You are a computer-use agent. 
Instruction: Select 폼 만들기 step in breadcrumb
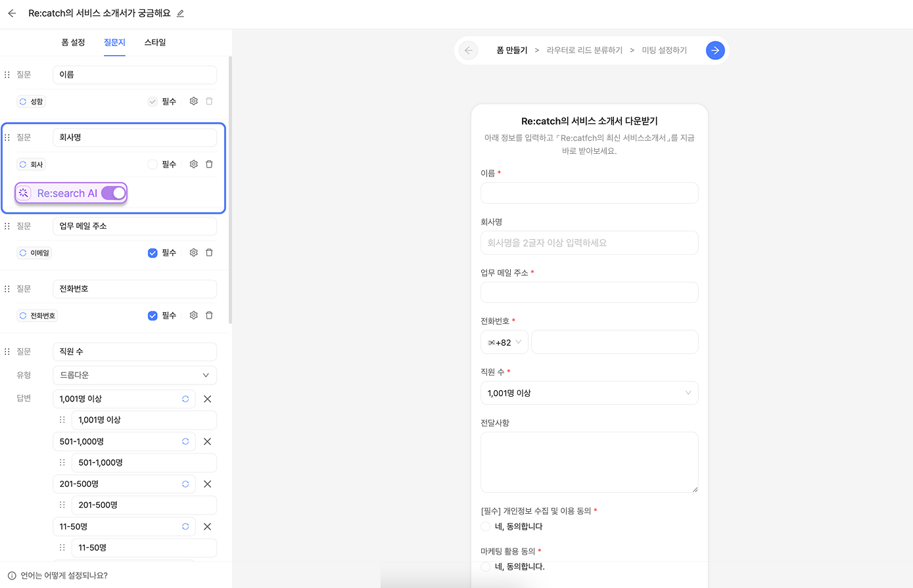click(x=512, y=50)
